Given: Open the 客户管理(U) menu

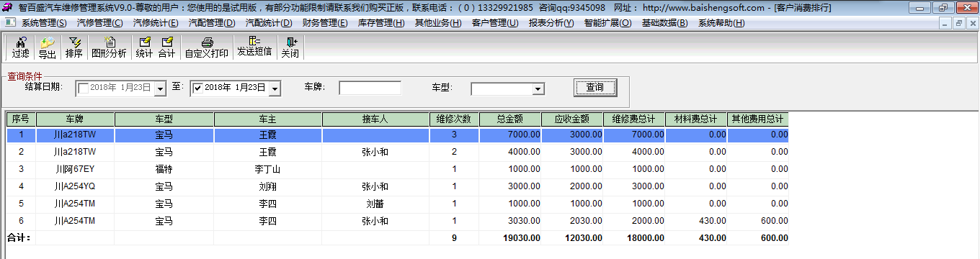Looking at the screenshot, I should (495, 22).
